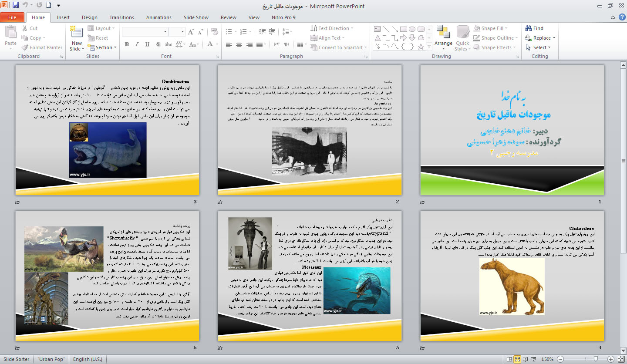Click the 150% zoom level text

pyautogui.click(x=547, y=359)
